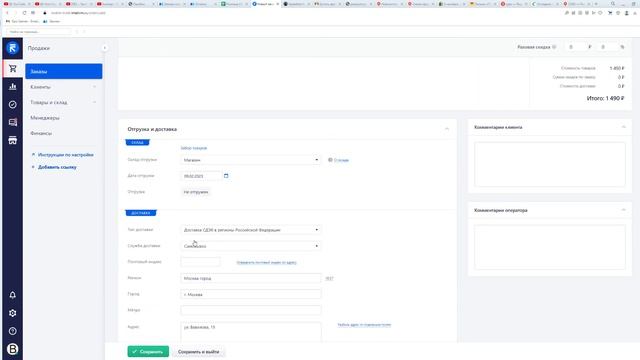Click the Остатки link next to warehouse
The height and width of the screenshot is (360, 640).
click(x=341, y=160)
